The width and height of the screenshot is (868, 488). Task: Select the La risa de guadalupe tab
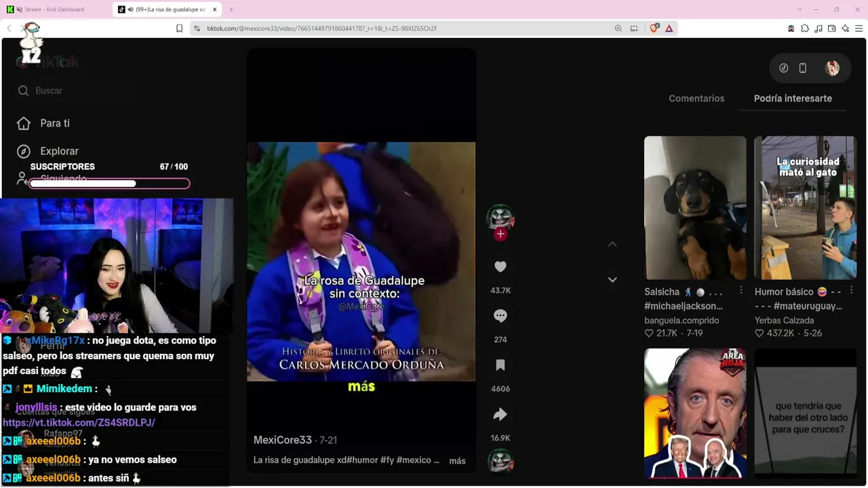tap(168, 9)
